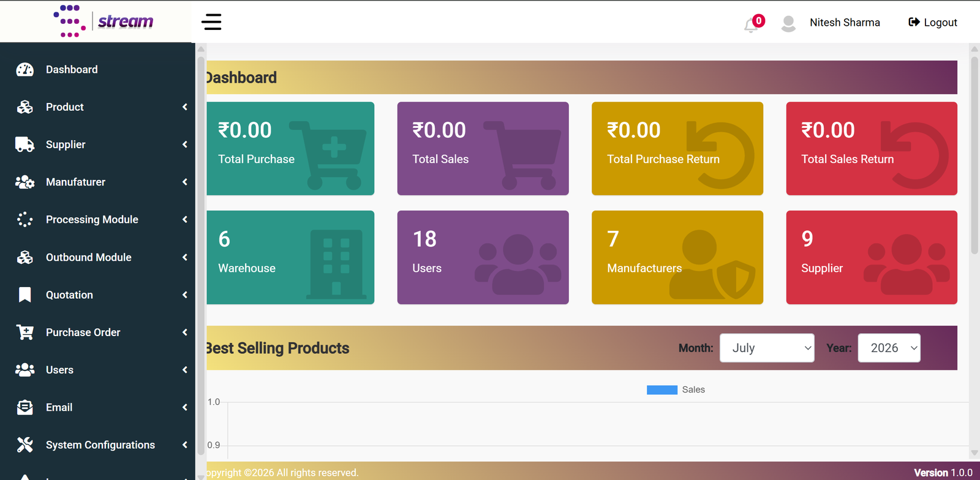This screenshot has height=480, width=980.
Task: Open the Dashboard menu item
Action: click(x=97, y=70)
